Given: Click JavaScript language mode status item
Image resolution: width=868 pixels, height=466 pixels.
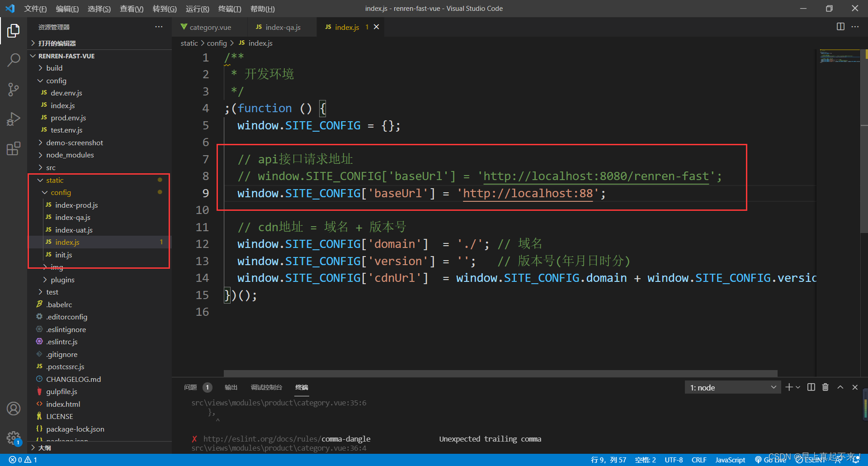Looking at the screenshot, I should click(730, 460).
